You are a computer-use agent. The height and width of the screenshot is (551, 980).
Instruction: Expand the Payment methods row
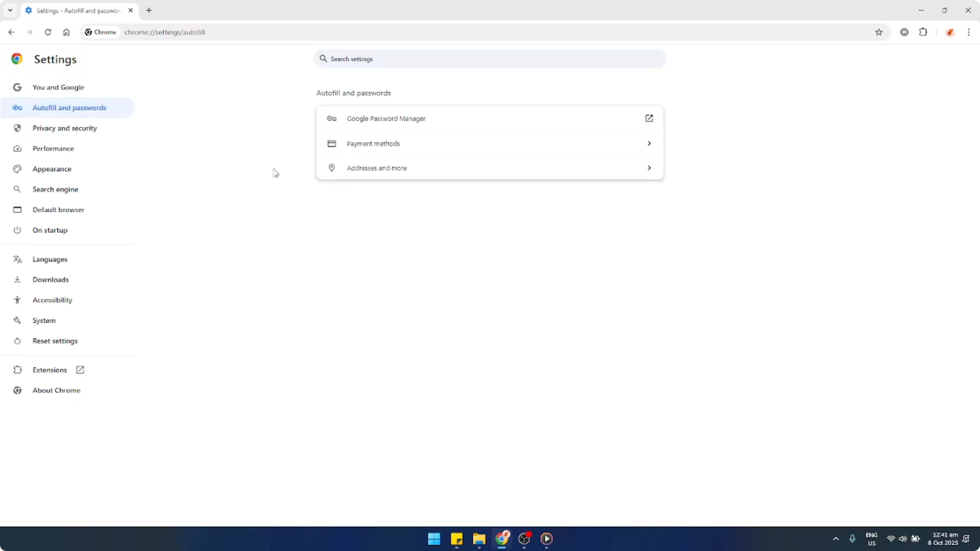pyautogui.click(x=489, y=143)
